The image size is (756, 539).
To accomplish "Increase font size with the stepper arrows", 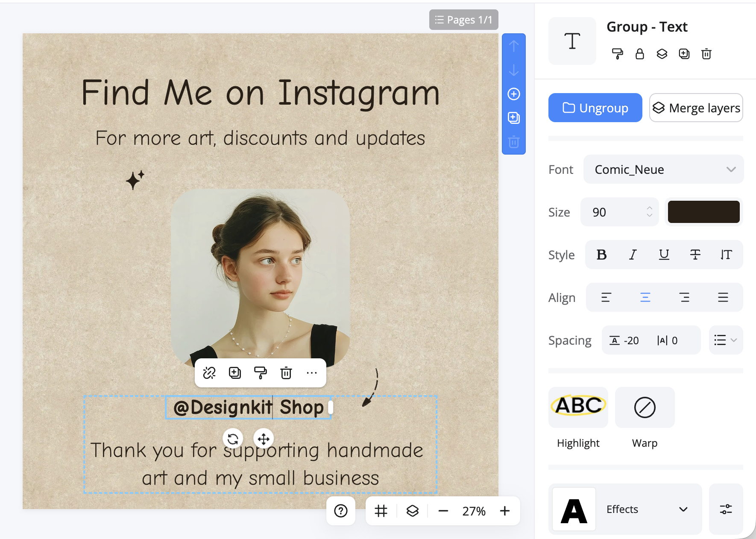I will click(649, 208).
